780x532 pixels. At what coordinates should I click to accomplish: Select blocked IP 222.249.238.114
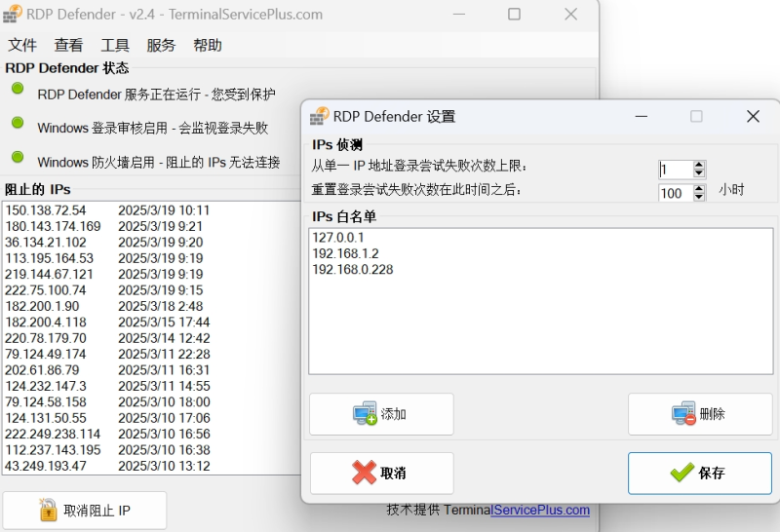tap(53, 434)
